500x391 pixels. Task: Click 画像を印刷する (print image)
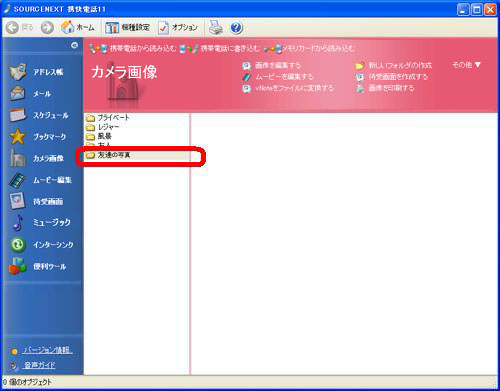coord(385,88)
